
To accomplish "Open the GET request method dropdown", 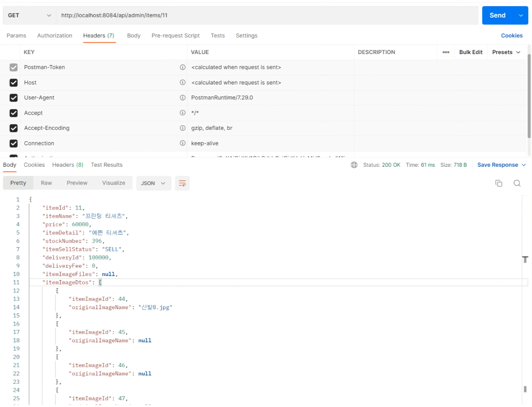I will coord(29,15).
